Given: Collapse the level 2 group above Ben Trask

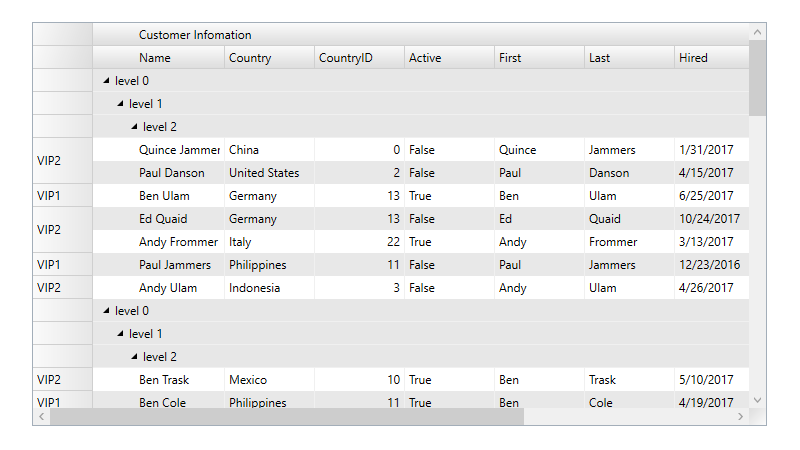Looking at the screenshot, I should (135, 357).
